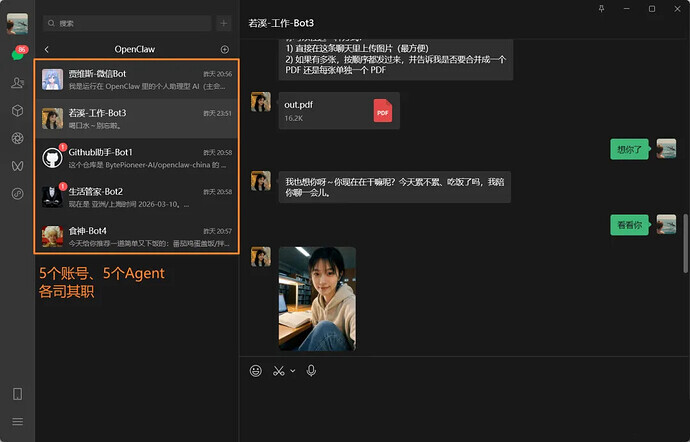
Task: Click the message typing area
Action: coord(464,409)
